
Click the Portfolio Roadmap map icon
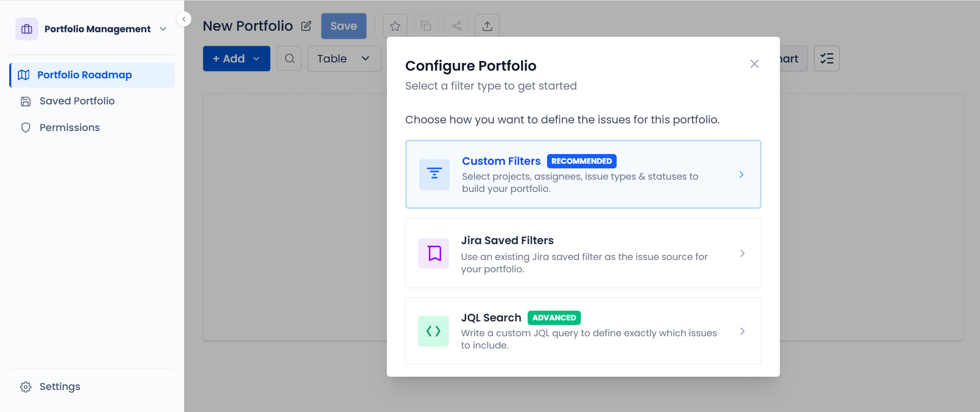[x=24, y=75]
